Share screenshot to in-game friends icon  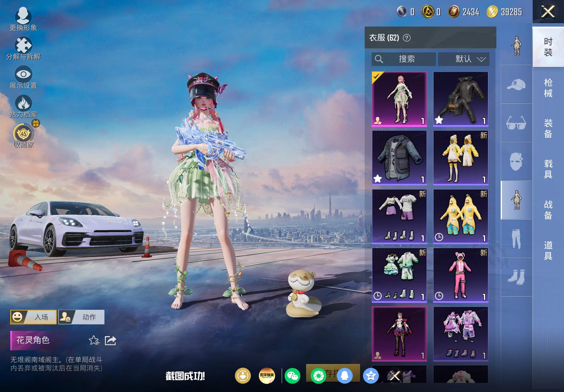[x=243, y=376]
